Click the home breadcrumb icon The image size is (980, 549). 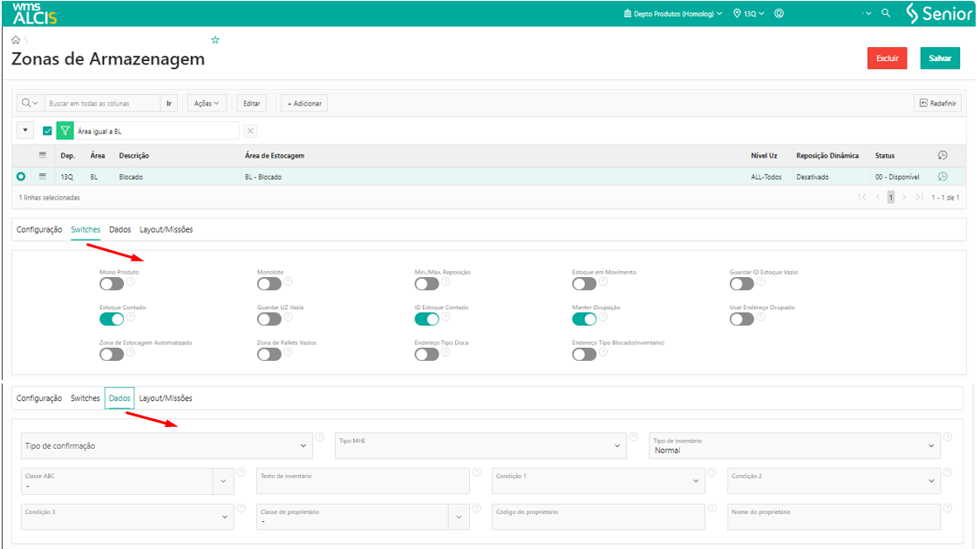(x=16, y=40)
